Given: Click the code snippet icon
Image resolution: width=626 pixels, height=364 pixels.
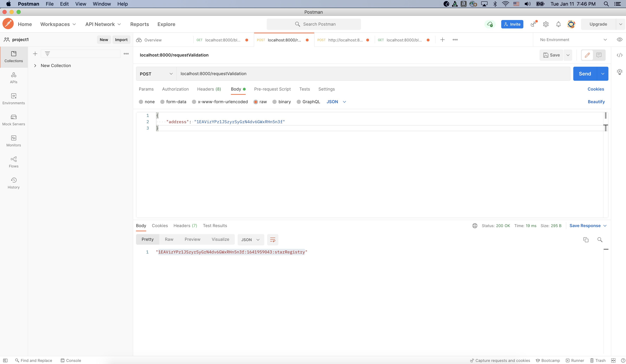Looking at the screenshot, I should coord(619,55).
